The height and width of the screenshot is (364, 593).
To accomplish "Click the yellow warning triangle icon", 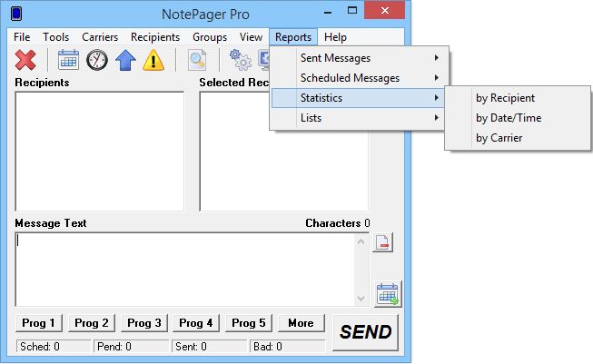I will pos(153,60).
